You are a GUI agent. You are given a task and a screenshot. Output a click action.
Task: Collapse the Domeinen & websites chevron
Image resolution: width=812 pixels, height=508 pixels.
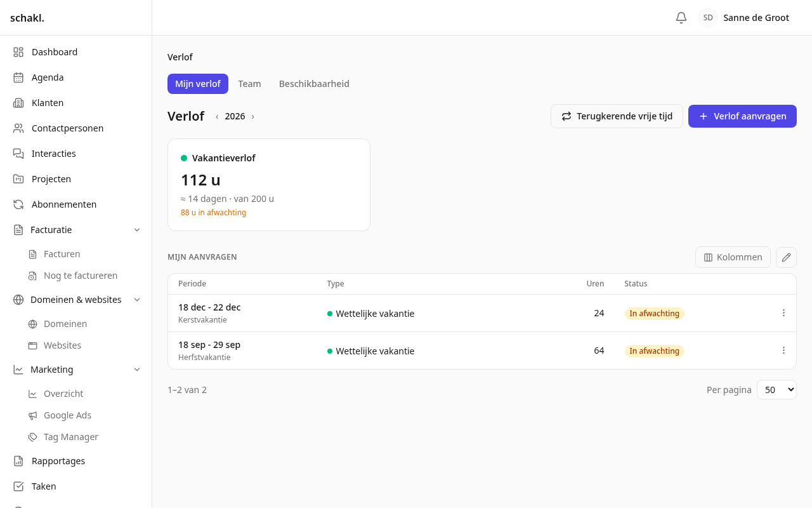coord(137,300)
